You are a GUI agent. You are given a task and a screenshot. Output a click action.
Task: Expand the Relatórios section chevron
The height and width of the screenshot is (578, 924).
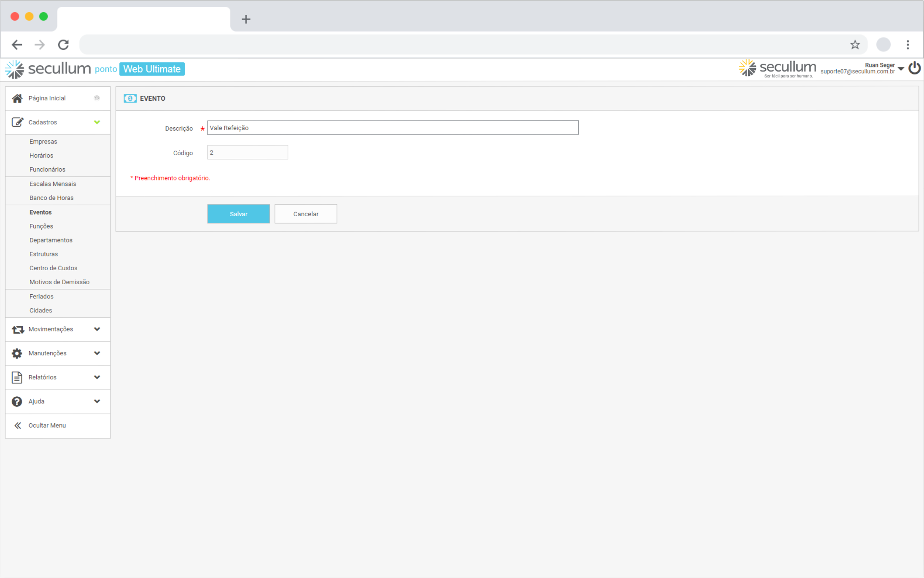(97, 377)
